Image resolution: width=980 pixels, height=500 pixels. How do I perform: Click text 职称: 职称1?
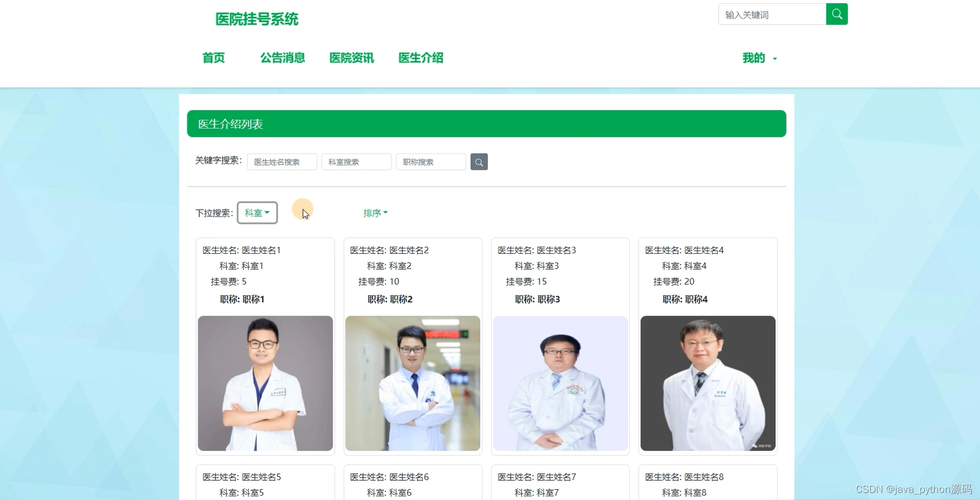pyautogui.click(x=242, y=299)
